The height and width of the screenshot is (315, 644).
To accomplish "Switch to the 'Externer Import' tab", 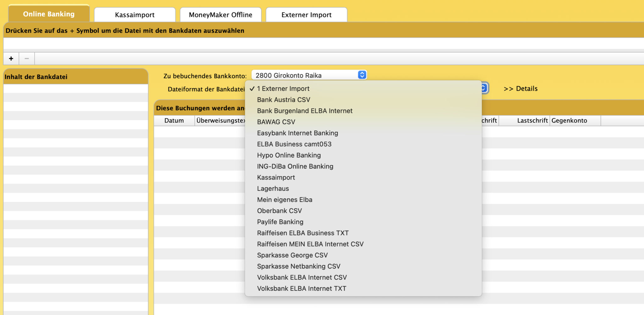I will coord(306,14).
